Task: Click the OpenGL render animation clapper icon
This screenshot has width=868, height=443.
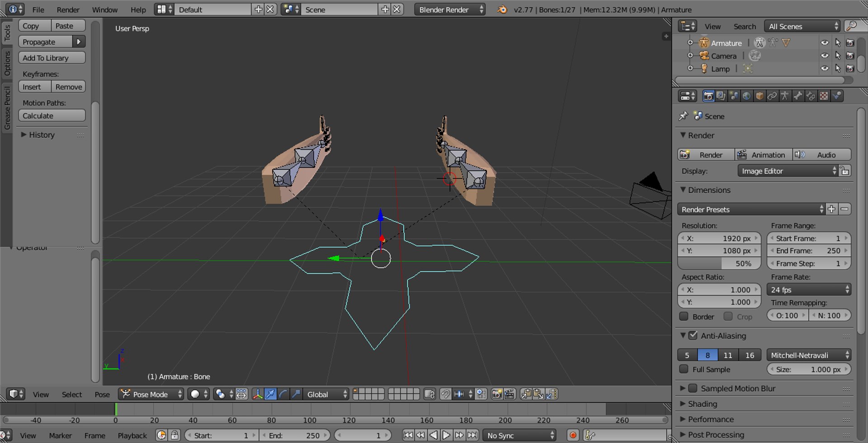Action: [509, 394]
